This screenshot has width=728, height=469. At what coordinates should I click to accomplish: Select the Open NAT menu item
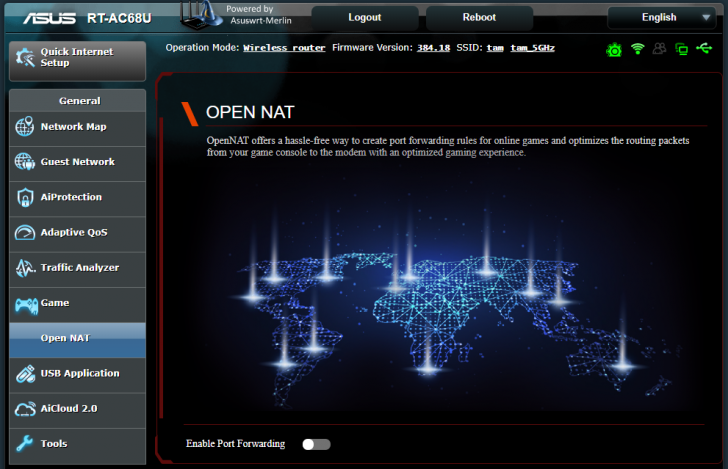[x=78, y=340]
